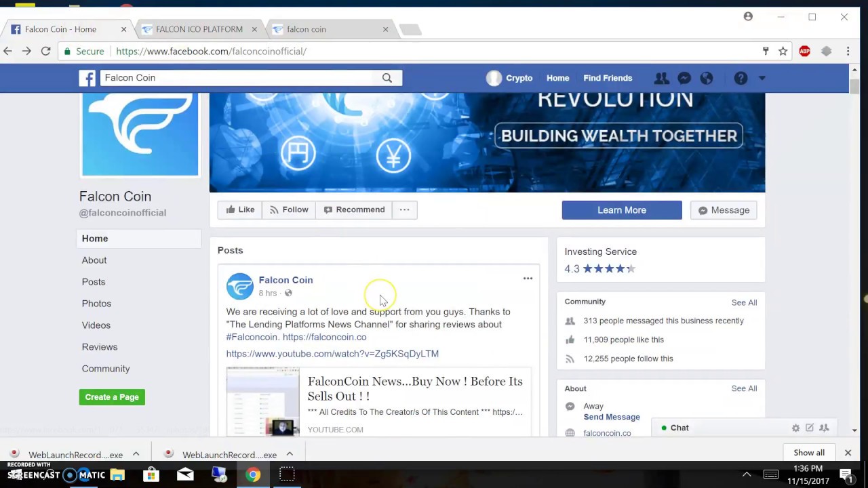Close the Falcon Coin - Home tab

pyautogui.click(x=123, y=29)
